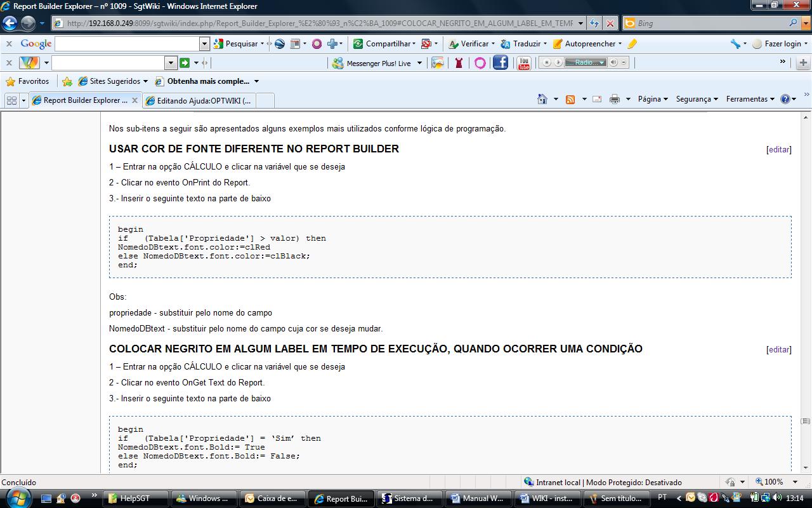This screenshot has width=812, height=508.
Task: Click editar link for COLOCAR NEGRITO section
Action: tap(778, 350)
